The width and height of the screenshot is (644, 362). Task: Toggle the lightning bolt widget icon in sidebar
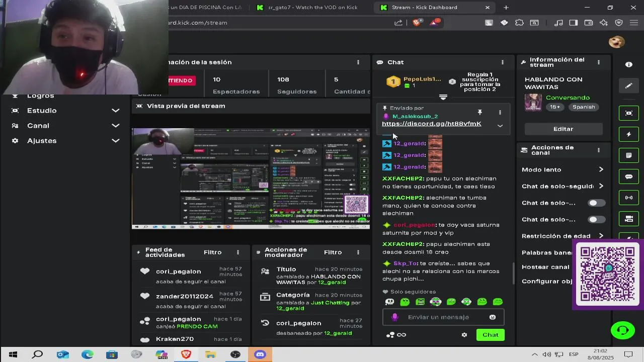coord(629,134)
